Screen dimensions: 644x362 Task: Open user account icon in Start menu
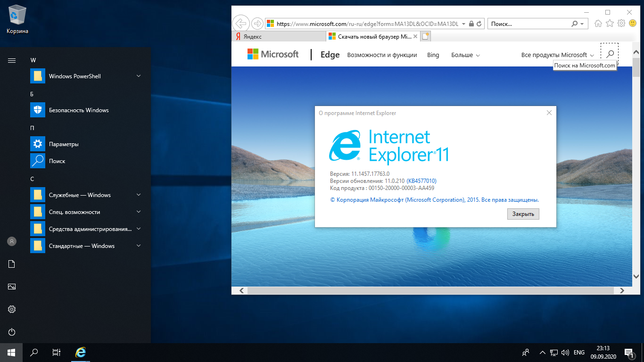click(x=12, y=241)
